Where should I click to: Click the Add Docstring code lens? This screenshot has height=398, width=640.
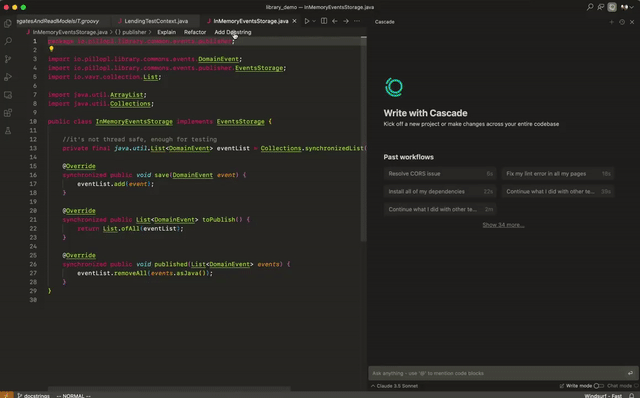tap(233, 32)
